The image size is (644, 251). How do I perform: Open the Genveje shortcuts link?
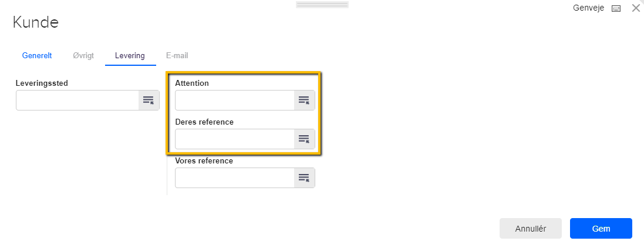pyautogui.click(x=588, y=8)
